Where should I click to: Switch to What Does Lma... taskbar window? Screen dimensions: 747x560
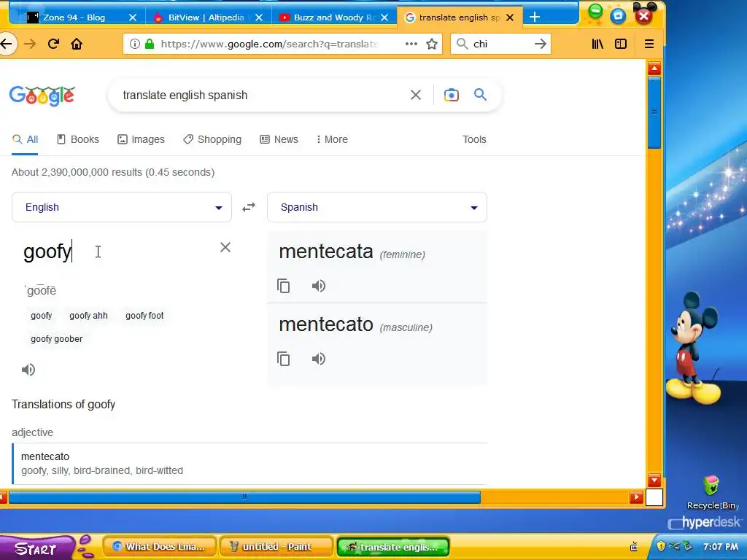[160, 547]
